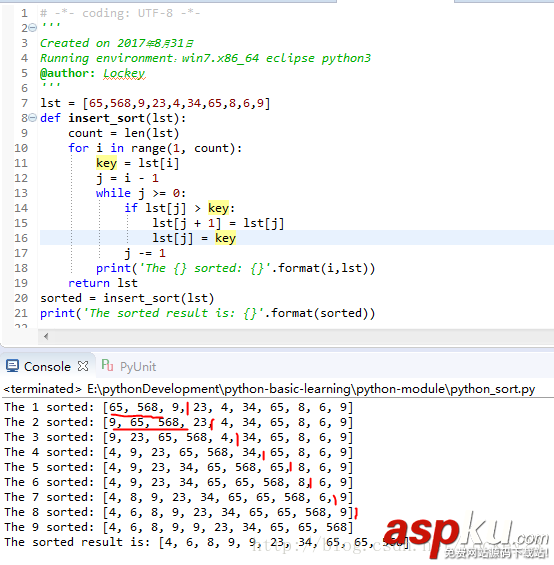Click console output 'The 9 sorted' line
Screen dimensions: 554x565
click(179, 528)
